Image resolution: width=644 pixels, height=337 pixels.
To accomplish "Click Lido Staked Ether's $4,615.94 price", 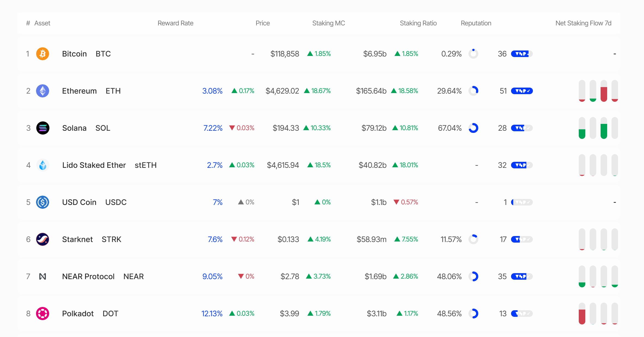I will pos(283,165).
